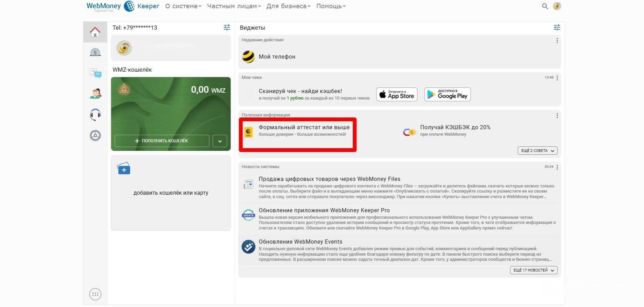Open the contacts icon in sidebar
The height and width of the screenshot is (307, 644).
coord(95,93)
